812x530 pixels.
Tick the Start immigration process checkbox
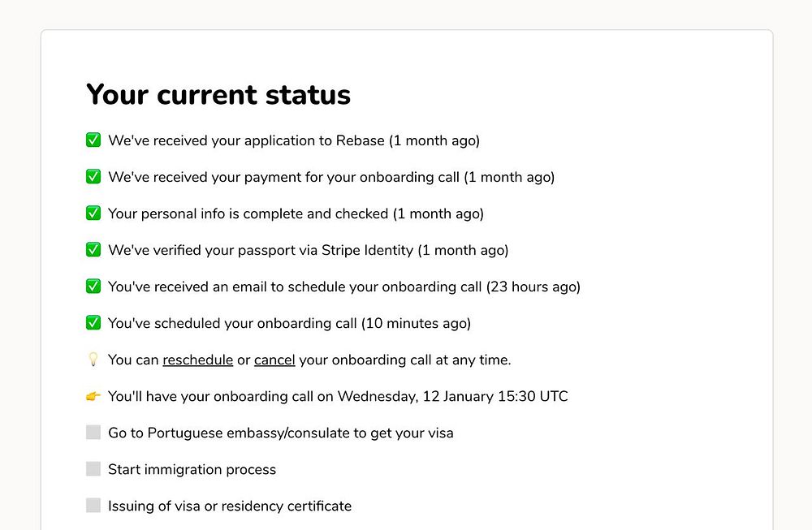click(x=93, y=469)
